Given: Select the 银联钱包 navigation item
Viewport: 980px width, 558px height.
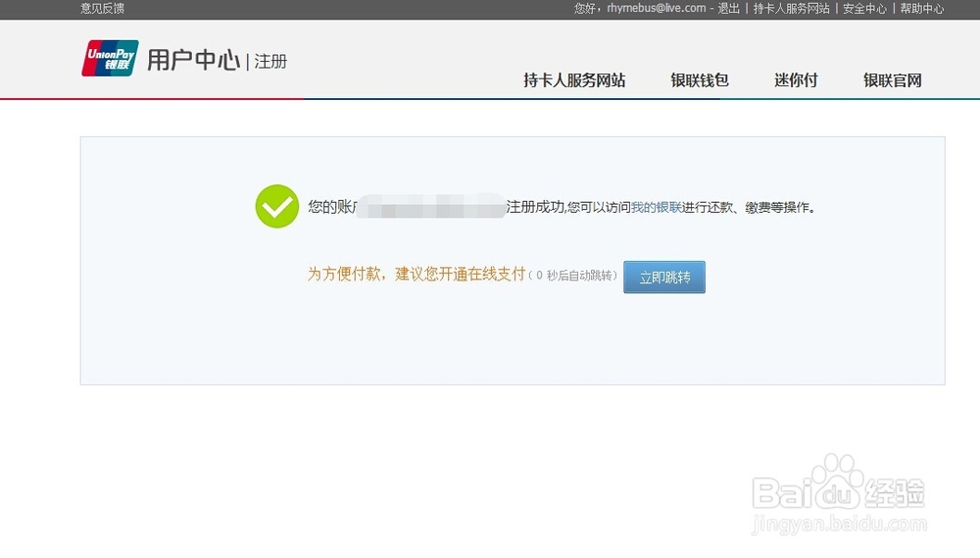Looking at the screenshot, I should click(700, 80).
